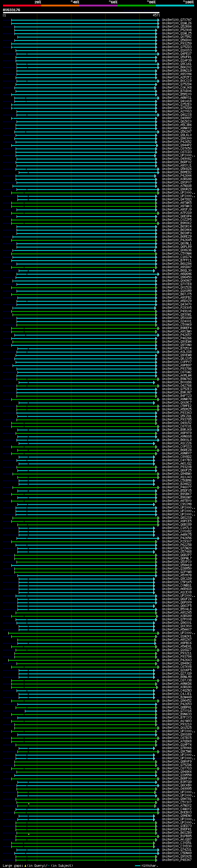Select entry UniRef100_A9TWK5
Viewport: 197px width, 868px height.
click(177, 203)
